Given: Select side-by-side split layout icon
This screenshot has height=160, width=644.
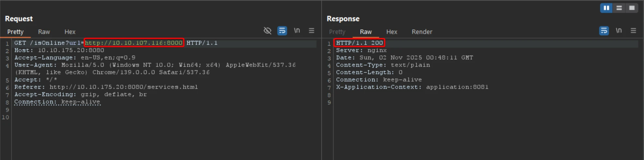Looking at the screenshot, I should [606, 8].
